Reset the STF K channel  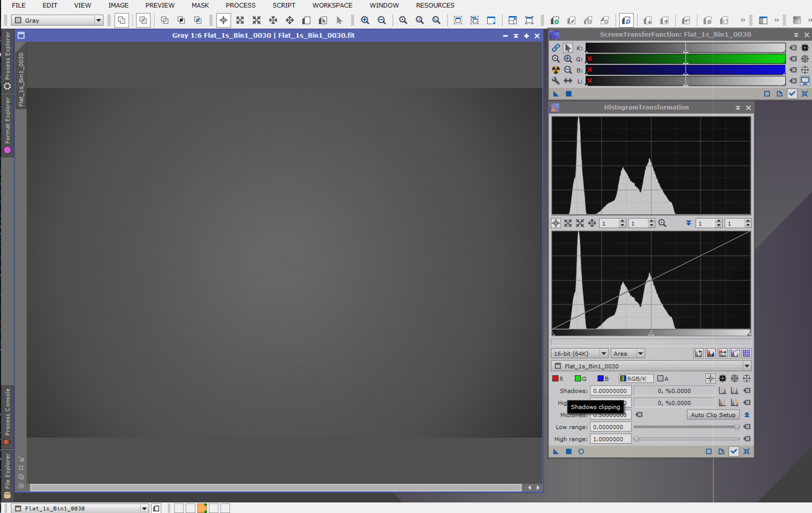click(x=793, y=48)
